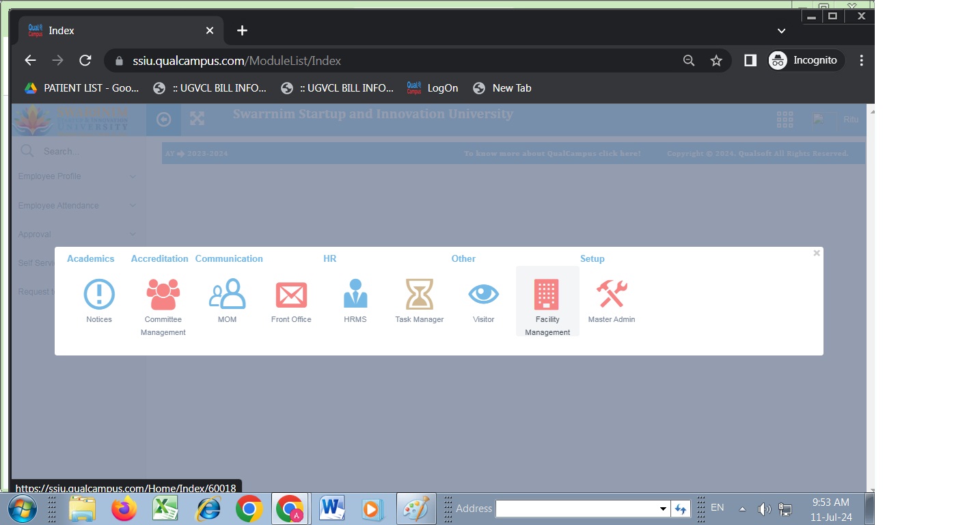This screenshot has height=525, width=980.
Task: Open Internet Explorer from taskbar
Action: 208,509
